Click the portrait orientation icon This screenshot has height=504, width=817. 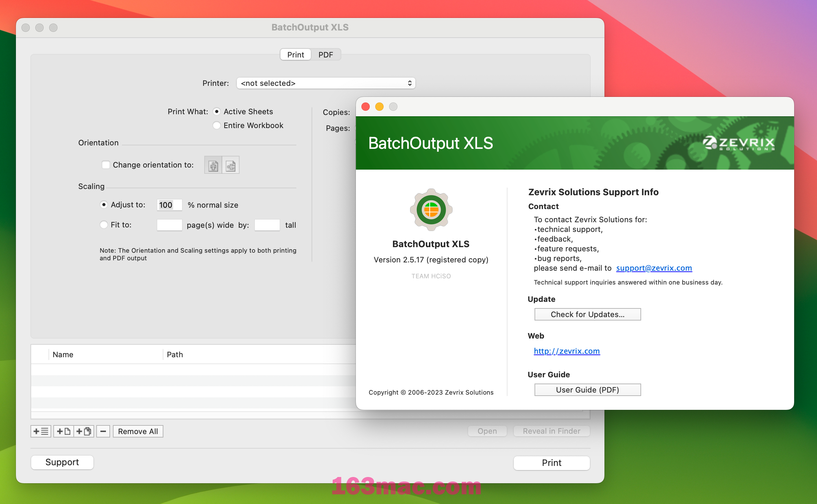(213, 164)
